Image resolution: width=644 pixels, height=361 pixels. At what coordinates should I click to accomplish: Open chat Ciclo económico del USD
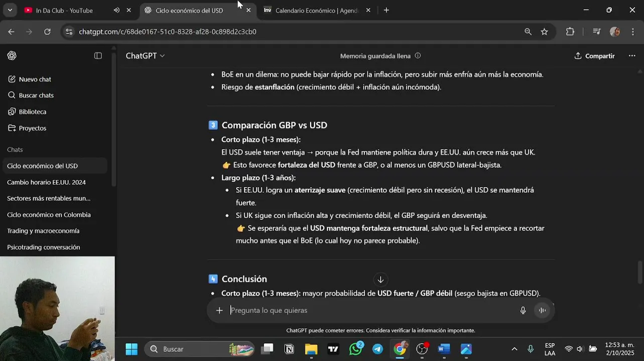[x=55, y=166]
